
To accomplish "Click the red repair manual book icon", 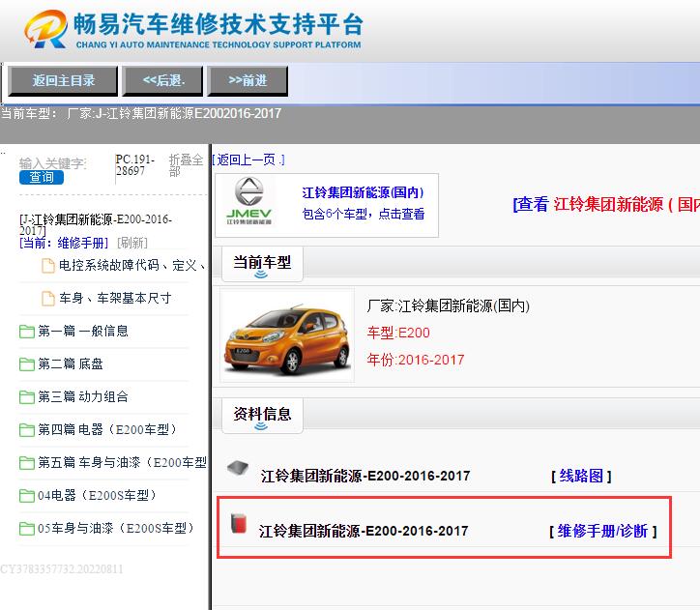I will click(239, 523).
